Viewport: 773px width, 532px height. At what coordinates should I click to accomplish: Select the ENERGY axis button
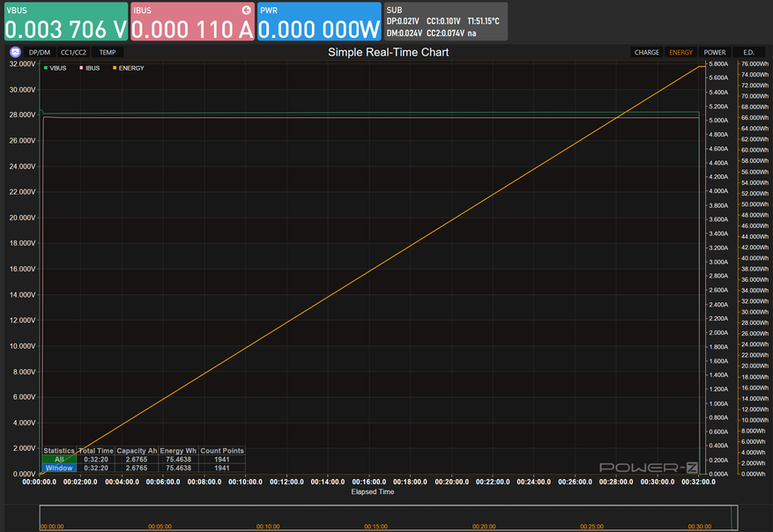pyautogui.click(x=680, y=52)
